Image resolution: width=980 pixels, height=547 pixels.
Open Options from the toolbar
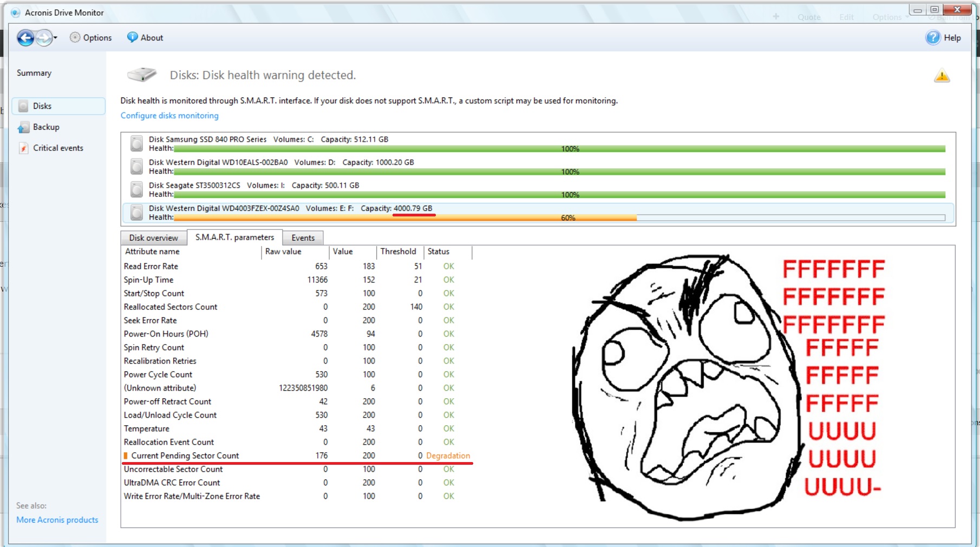tap(91, 38)
